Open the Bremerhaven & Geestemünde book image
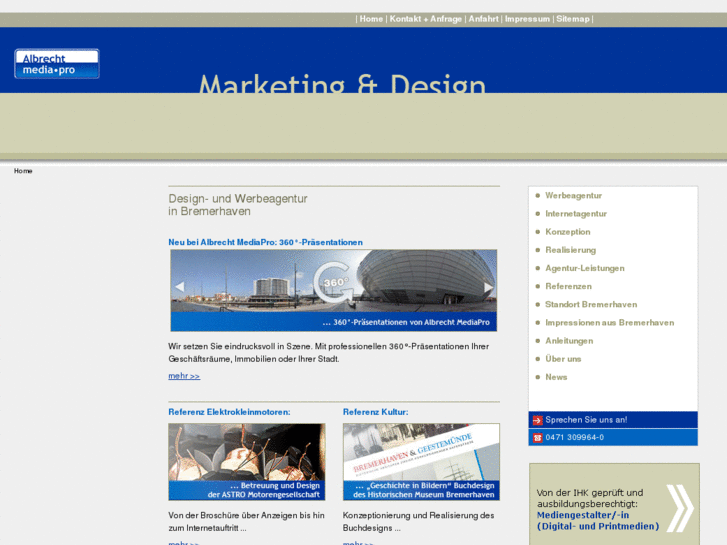Viewport: 727px width, 545px height. (421, 462)
